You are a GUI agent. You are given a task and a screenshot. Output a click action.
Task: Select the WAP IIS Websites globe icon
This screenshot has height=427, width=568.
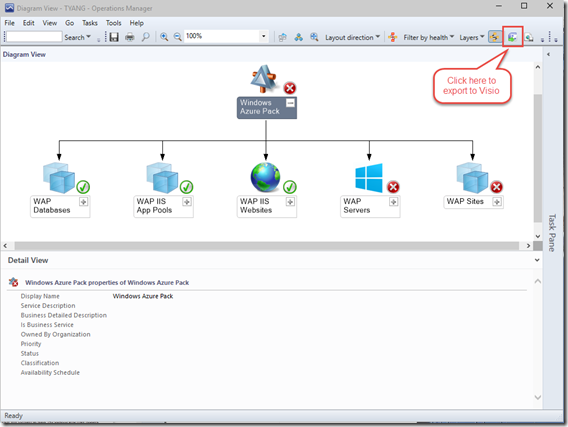click(x=266, y=177)
